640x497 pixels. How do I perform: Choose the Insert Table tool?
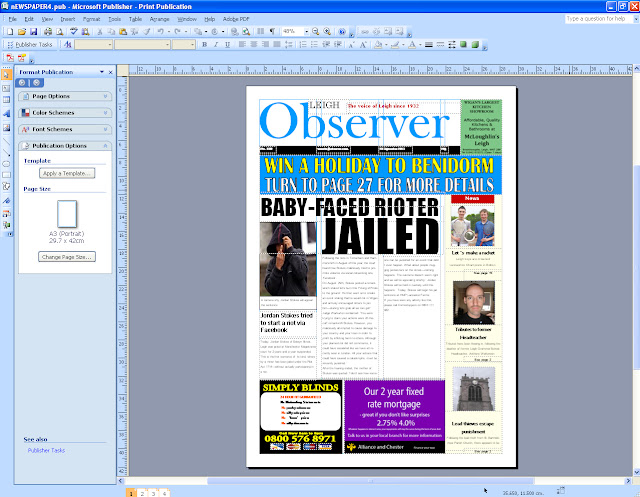pos(6,100)
